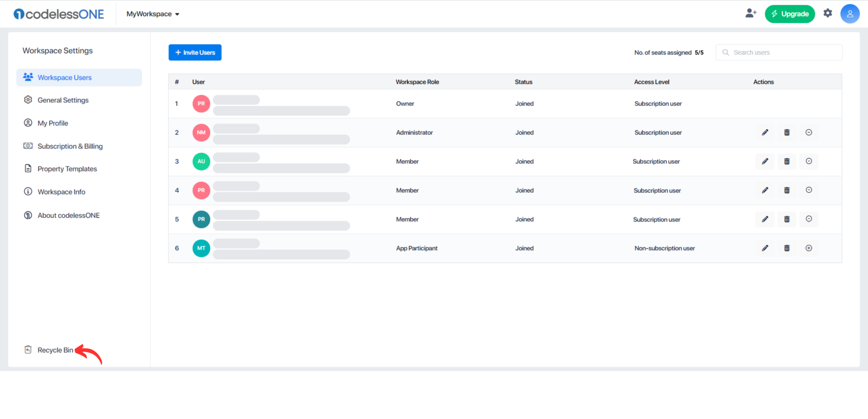Remove seat from user in row 4
This screenshot has width=868, height=419.
tap(809, 190)
